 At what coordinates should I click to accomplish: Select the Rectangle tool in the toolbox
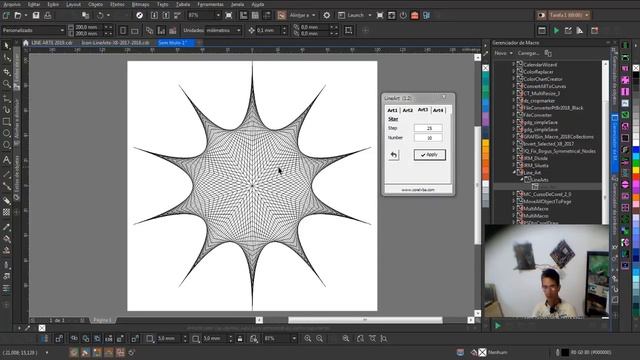[6, 122]
